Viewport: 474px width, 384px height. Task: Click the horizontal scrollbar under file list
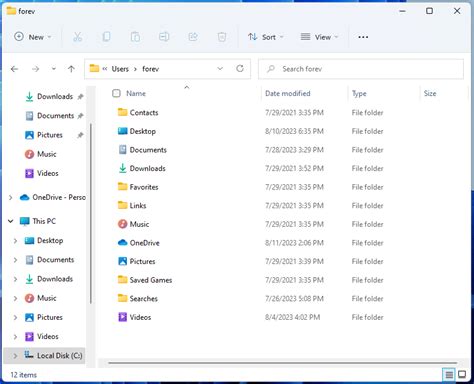(x=282, y=363)
